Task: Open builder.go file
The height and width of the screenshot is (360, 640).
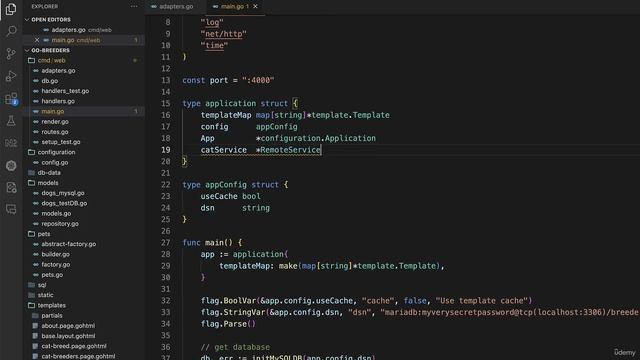Action: pyautogui.click(x=56, y=254)
